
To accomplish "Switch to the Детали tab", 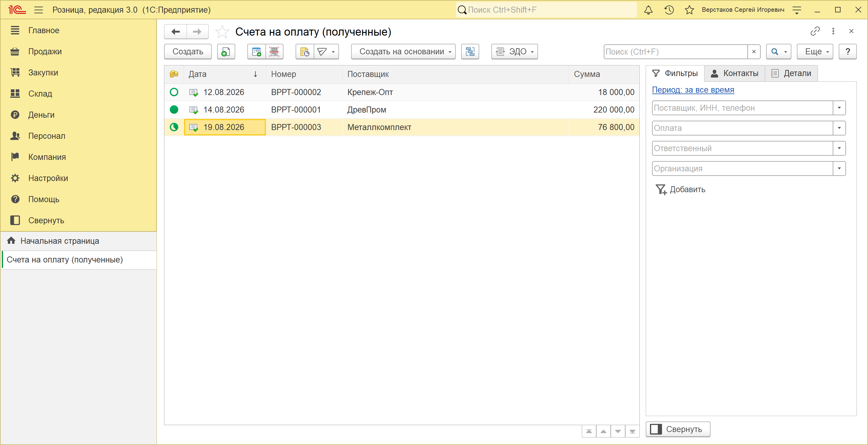I will pyautogui.click(x=791, y=74).
